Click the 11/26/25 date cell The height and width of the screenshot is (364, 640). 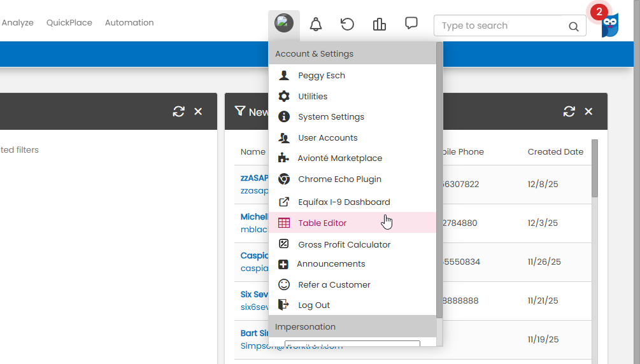[x=544, y=262]
